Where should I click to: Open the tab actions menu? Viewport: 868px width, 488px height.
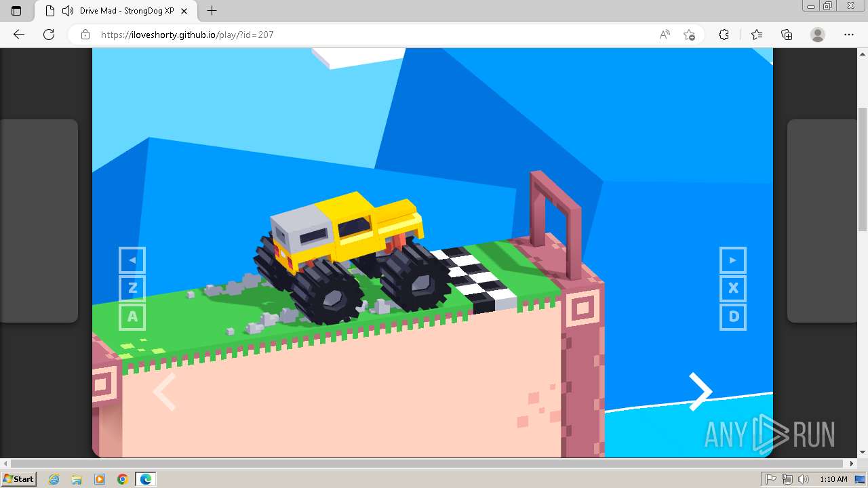pyautogui.click(x=16, y=11)
